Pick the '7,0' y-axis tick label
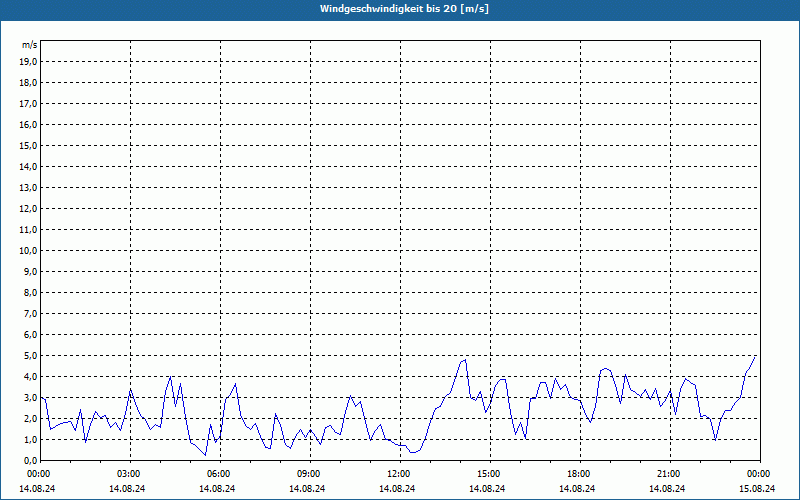Image resolution: width=800 pixels, height=500 pixels. coord(30,313)
